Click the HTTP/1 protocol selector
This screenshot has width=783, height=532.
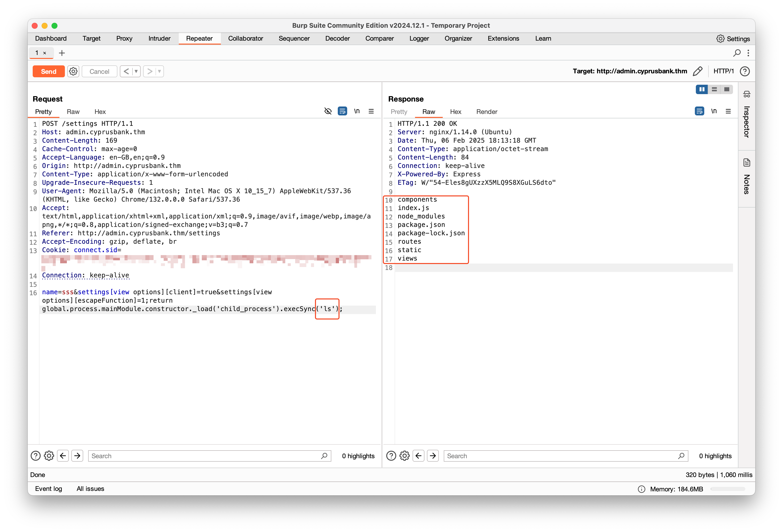point(724,71)
